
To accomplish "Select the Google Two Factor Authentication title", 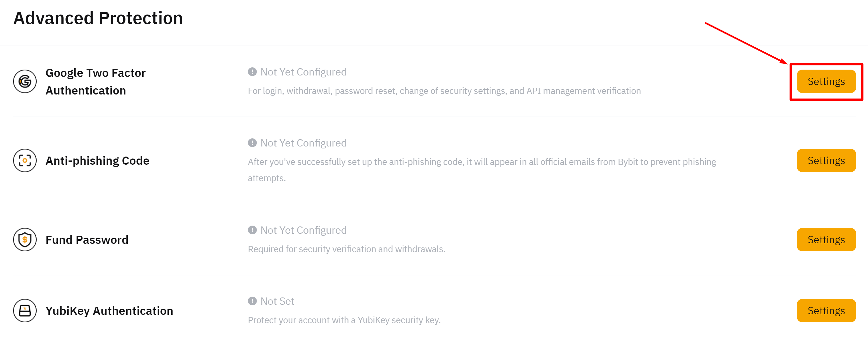I will pos(95,82).
